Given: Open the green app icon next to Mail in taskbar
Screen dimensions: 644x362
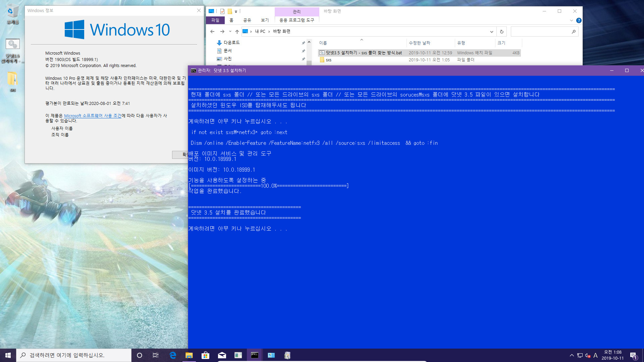Looking at the screenshot, I should [238, 355].
